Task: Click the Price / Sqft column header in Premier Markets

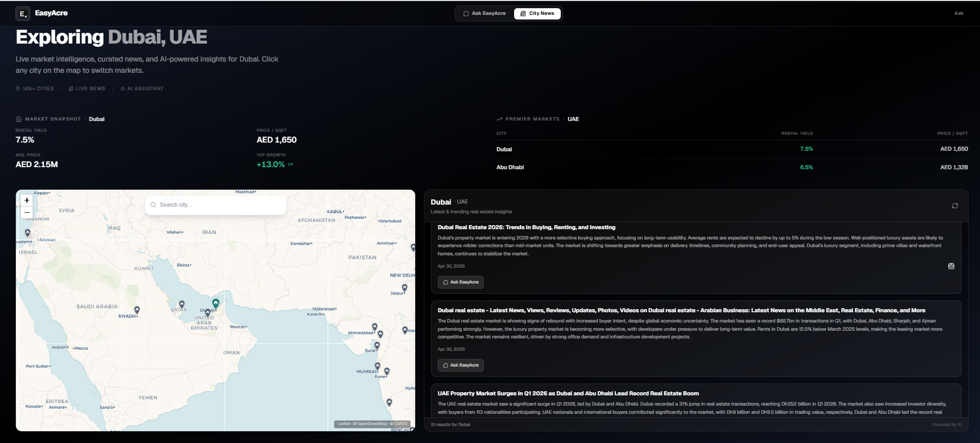Action: pos(952,133)
